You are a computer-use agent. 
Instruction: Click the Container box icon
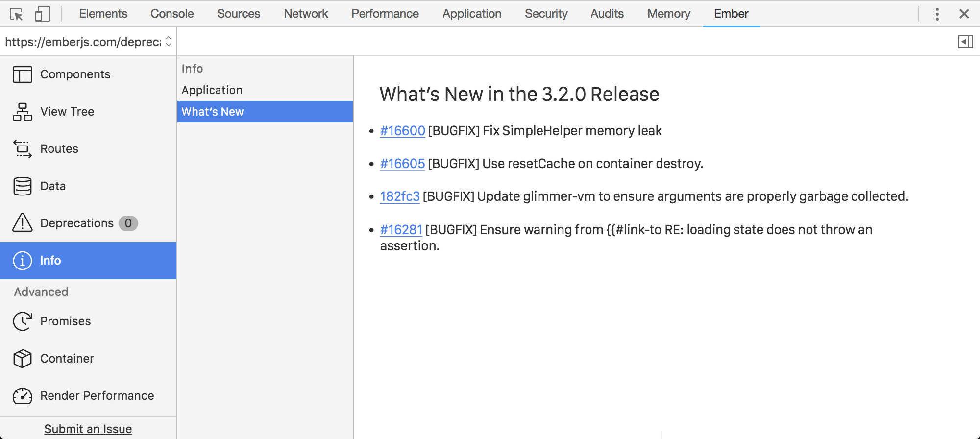pyautogui.click(x=23, y=359)
